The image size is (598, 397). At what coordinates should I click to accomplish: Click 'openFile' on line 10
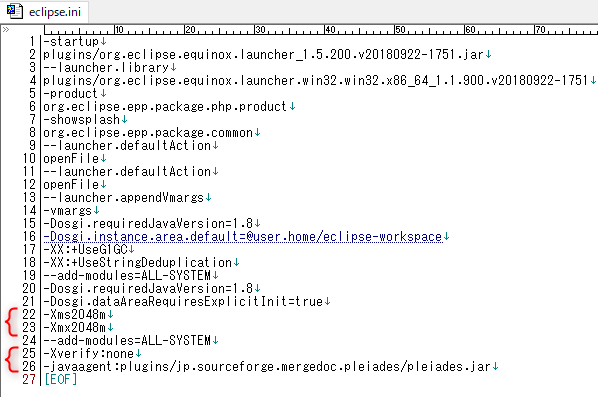point(71,158)
